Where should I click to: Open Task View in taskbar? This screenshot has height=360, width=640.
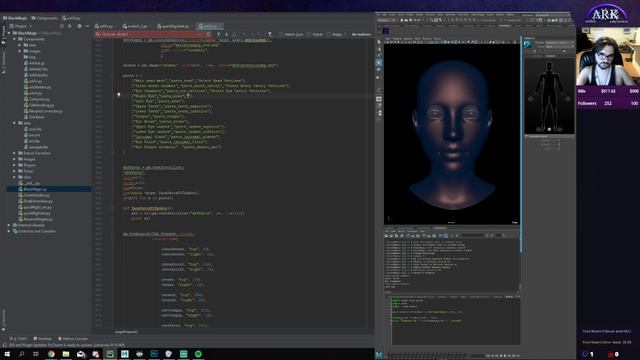pos(36,354)
